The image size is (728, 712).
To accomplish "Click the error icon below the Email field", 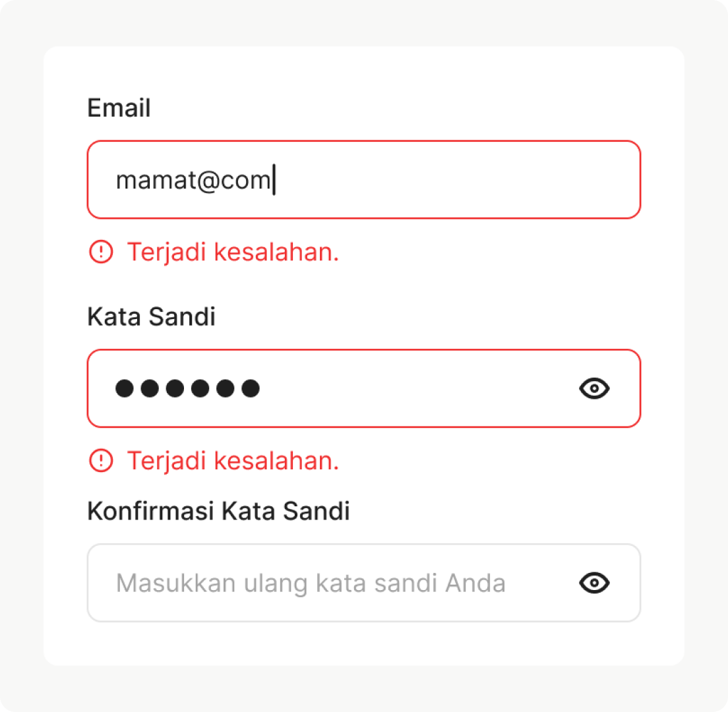I will pos(101,252).
